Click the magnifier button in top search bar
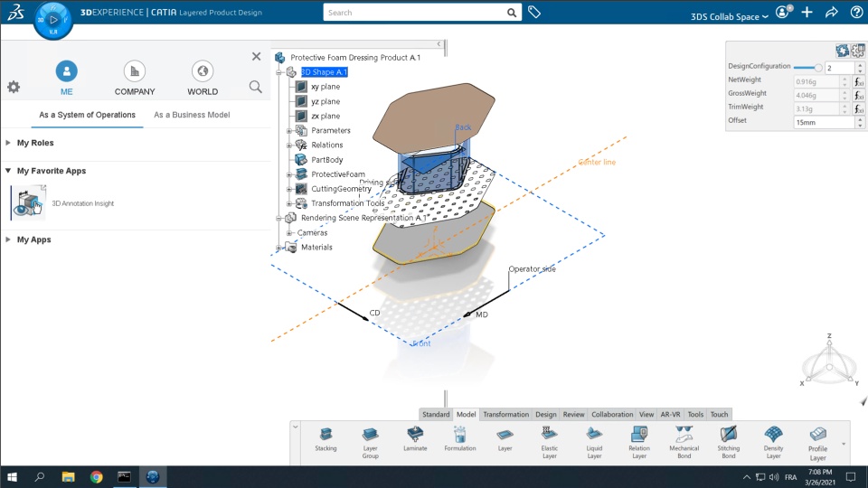 point(512,13)
